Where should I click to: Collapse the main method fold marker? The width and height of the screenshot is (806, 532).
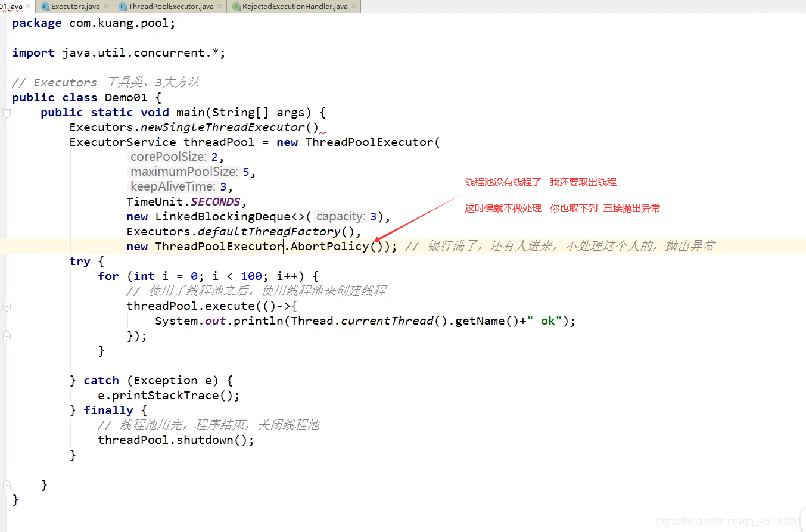[7, 113]
